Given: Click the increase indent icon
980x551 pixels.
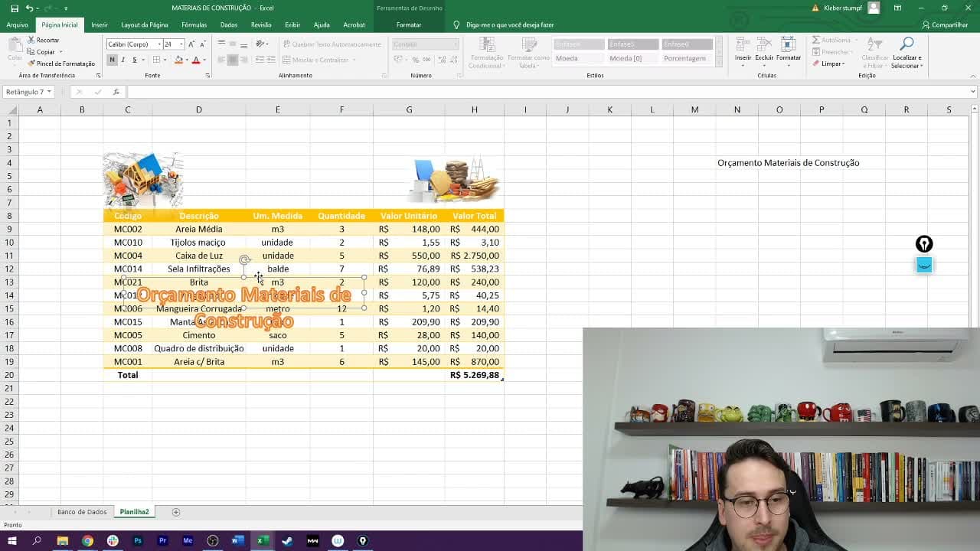Looking at the screenshot, I should click(272, 60).
